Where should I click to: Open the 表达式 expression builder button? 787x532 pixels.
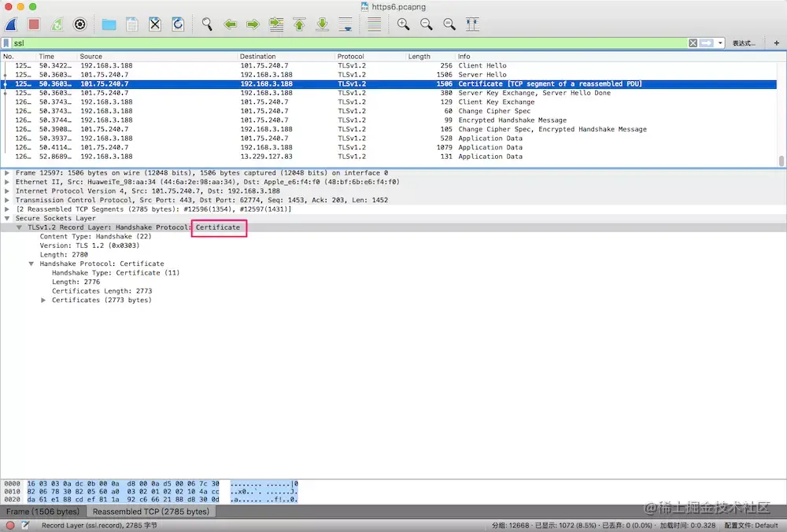point(744,43)
